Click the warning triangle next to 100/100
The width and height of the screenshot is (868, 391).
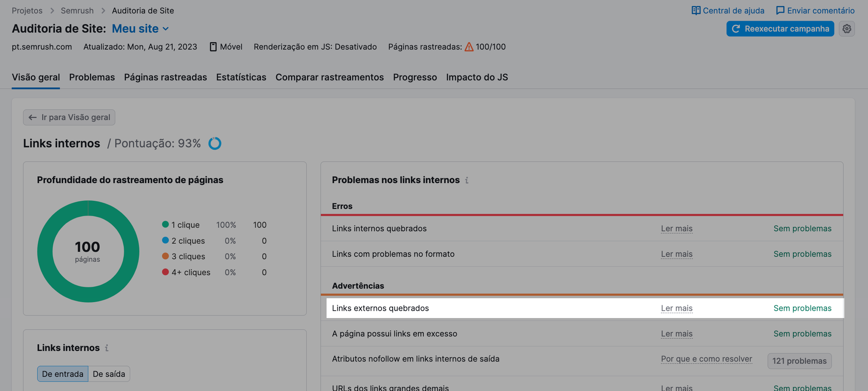coord(469,47)
